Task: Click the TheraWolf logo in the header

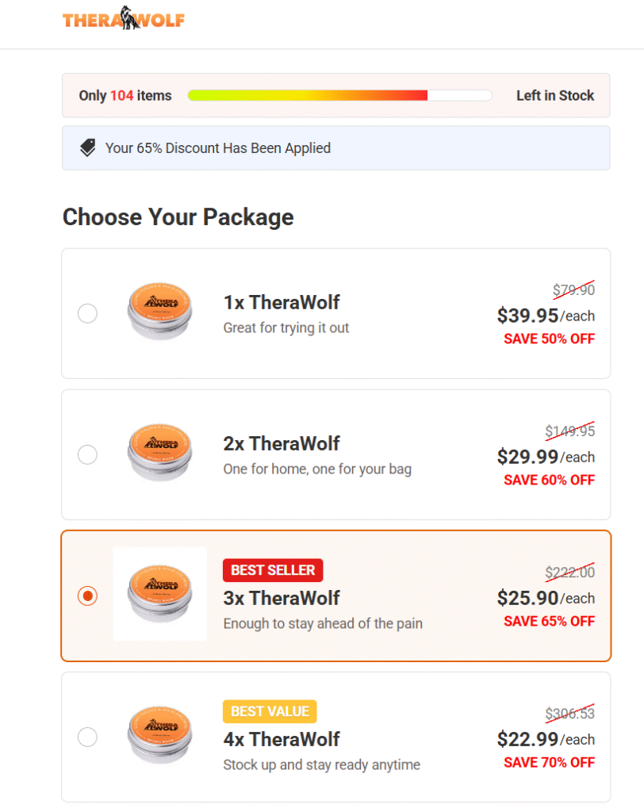Action: coord(124,17)
